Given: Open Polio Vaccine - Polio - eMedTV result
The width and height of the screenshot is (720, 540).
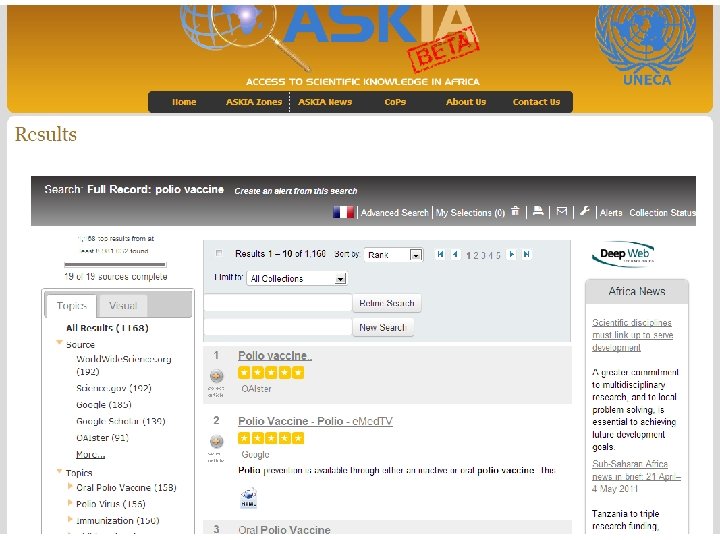Looking at the screenshot, I should [315, 421].
